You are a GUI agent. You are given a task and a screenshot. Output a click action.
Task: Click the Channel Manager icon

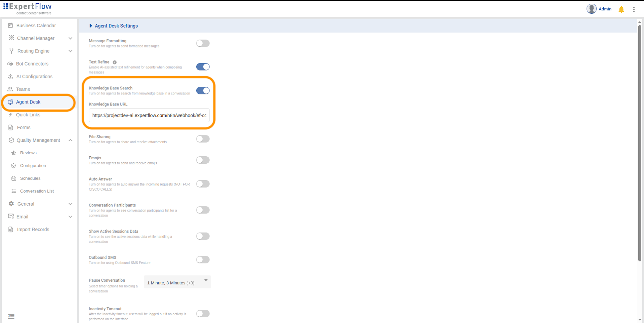(x=11, y=38)
